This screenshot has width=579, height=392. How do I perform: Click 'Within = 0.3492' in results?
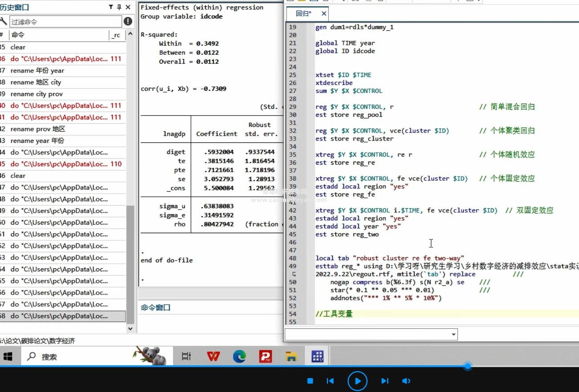click(x=189, y=44)
